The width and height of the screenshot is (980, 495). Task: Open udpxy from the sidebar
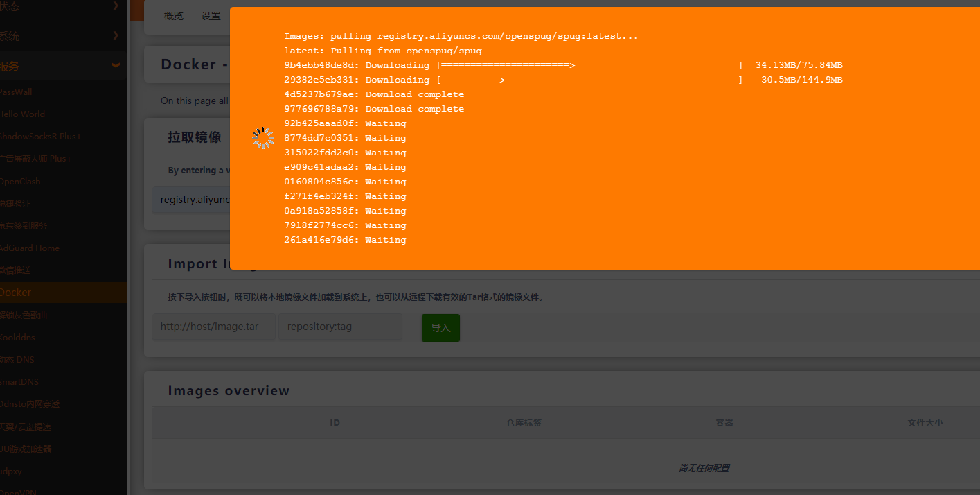pos(12,471)
